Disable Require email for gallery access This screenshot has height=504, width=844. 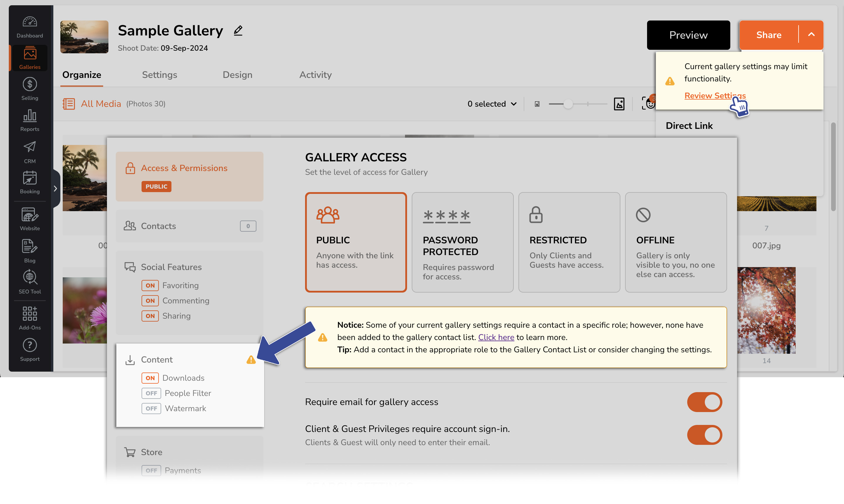[704, 402]
